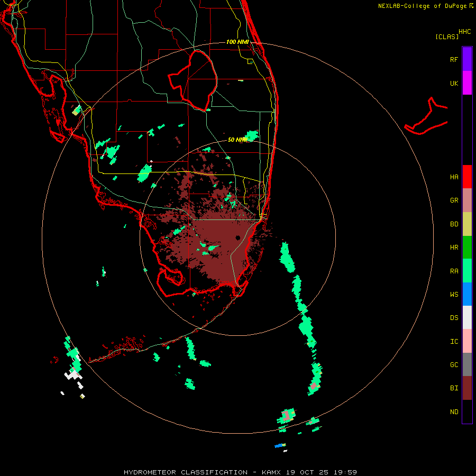
Task: Click the HYDROMETEOR CLASSIFICATION title text
Action: pyautogui.click(x=186, y=472)
